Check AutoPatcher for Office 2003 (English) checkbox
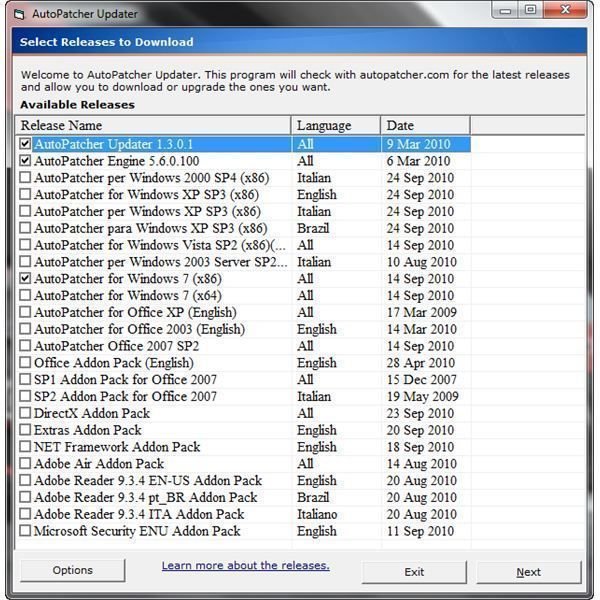Image resolution: width=600 pixels, height=600 pixels. tap(25, 329)
